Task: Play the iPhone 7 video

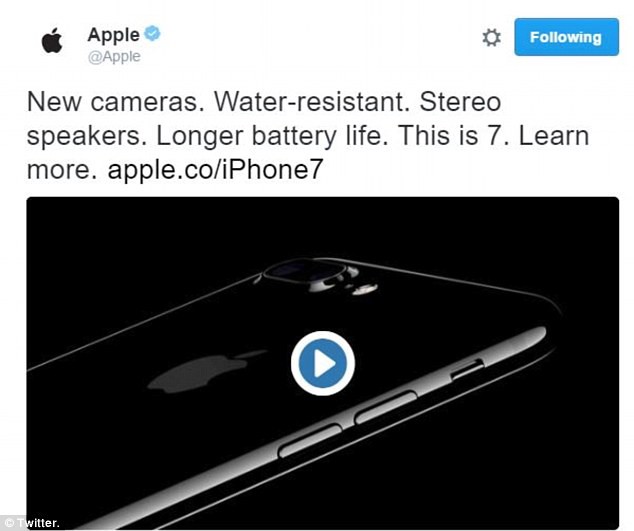Action: click(x=323, y=363)
